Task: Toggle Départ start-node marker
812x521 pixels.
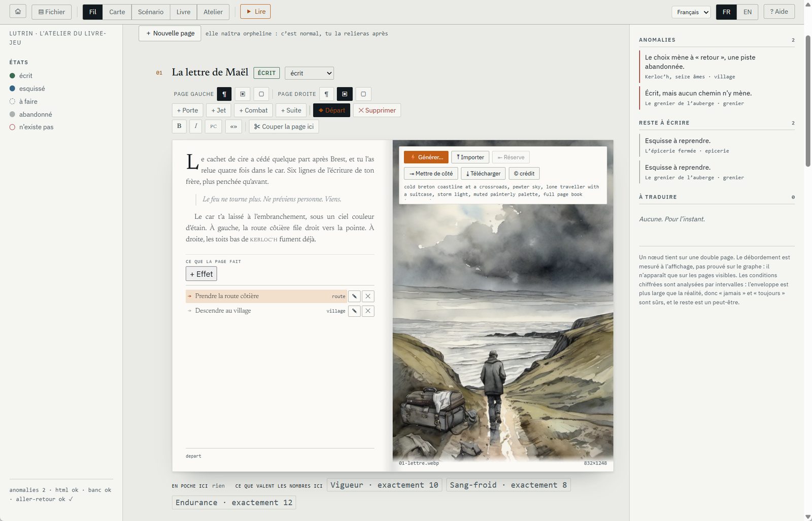Action: click(331, 110)
